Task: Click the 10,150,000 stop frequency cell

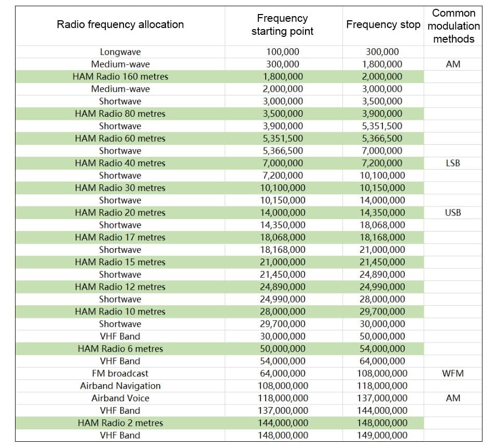Action: pos(382,188)
